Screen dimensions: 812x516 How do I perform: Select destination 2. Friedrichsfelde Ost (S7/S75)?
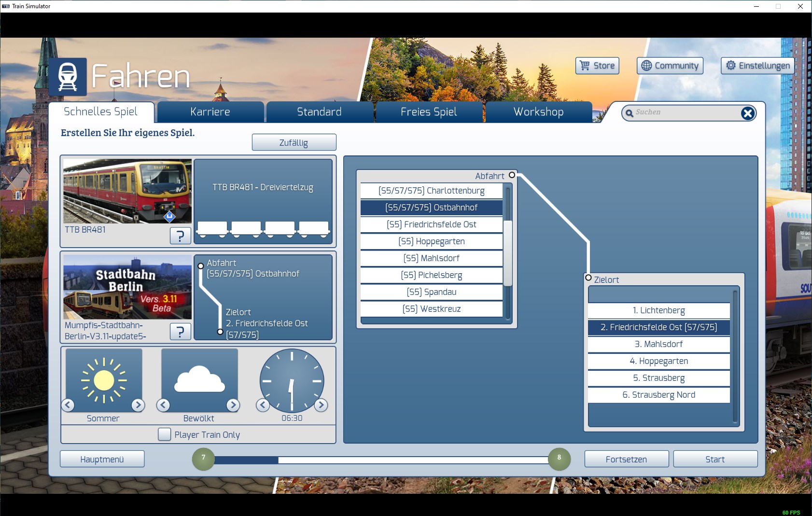659,327
